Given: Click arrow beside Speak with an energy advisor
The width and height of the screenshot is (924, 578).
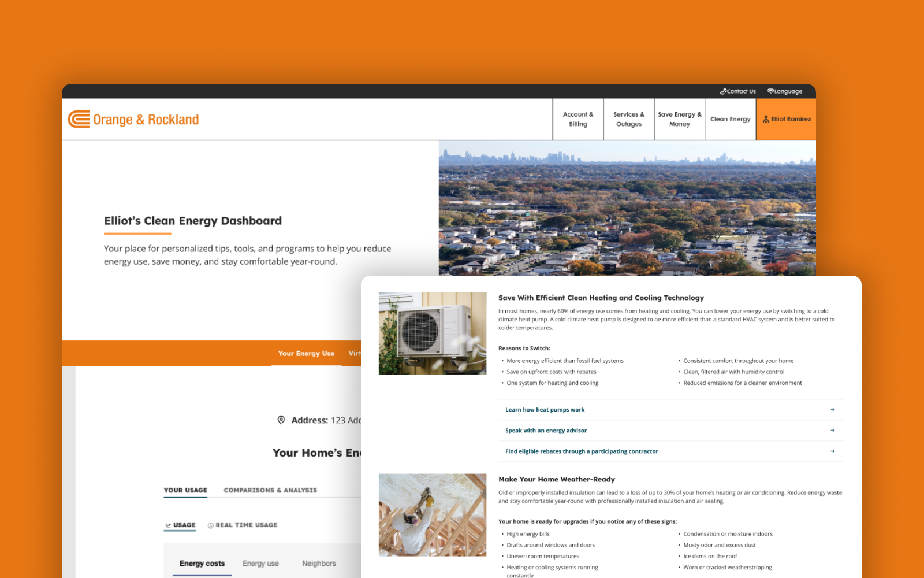Looking at the screenshot, I should (832, 431).
